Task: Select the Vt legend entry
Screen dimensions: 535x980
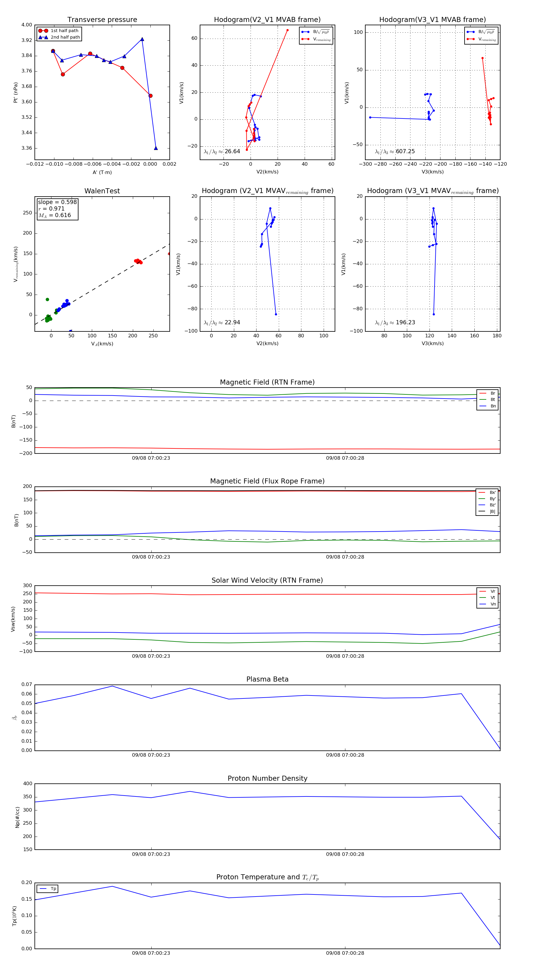Action: click(x=487, y=598)
